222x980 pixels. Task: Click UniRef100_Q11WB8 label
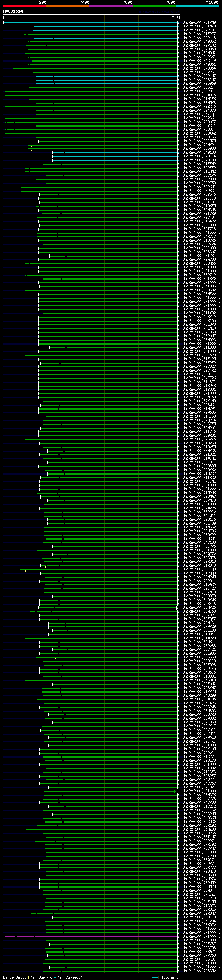click(199, 347)
